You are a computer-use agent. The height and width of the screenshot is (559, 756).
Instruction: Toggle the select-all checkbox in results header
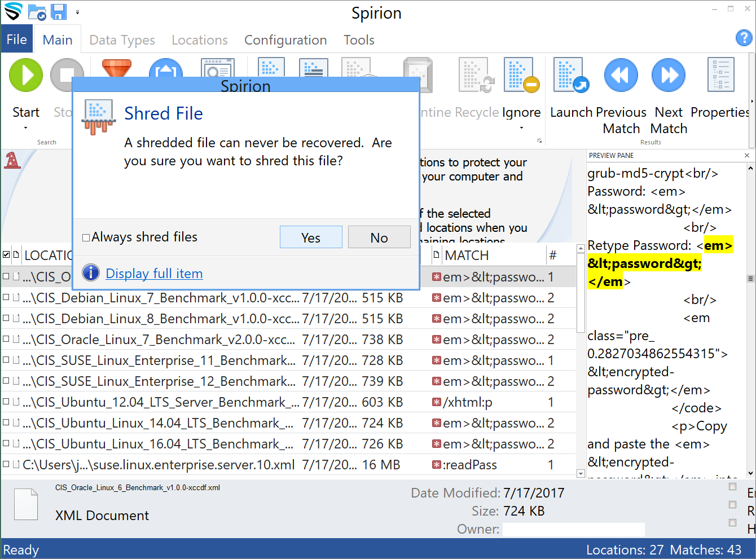[x=6, y=254]
